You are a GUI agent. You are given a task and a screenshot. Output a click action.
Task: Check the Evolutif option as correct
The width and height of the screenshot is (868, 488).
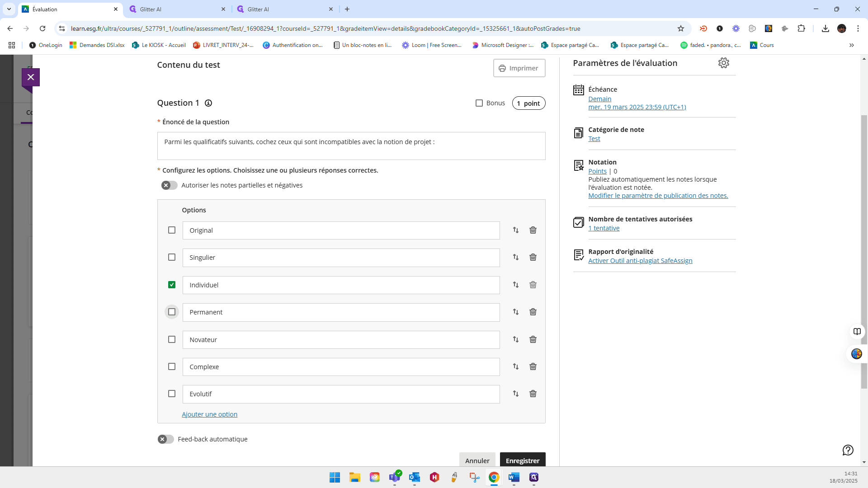[172, 394]
